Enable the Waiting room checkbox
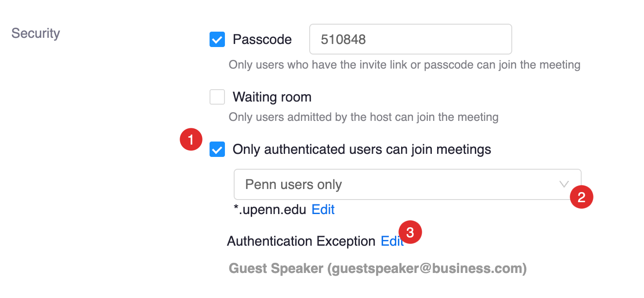 pyautogui.click(x=217, y=97)
